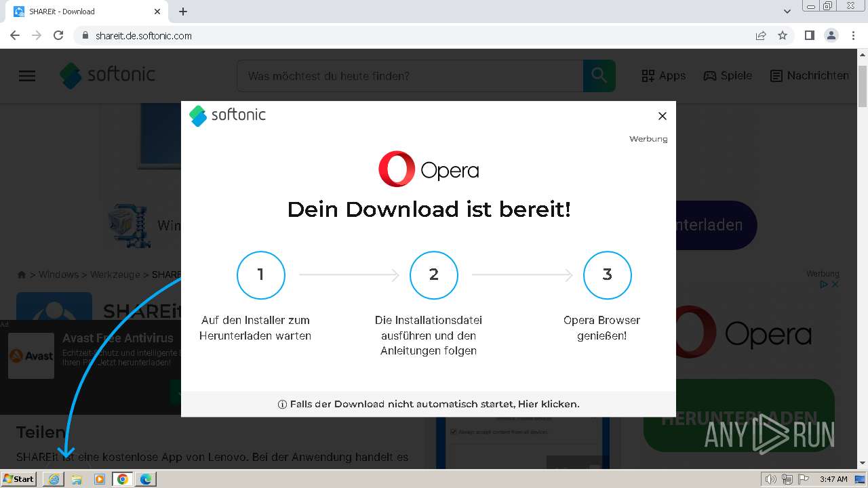Click the Softonic logo in popup header
Viewport: 868px width, 488px height.
227,116
